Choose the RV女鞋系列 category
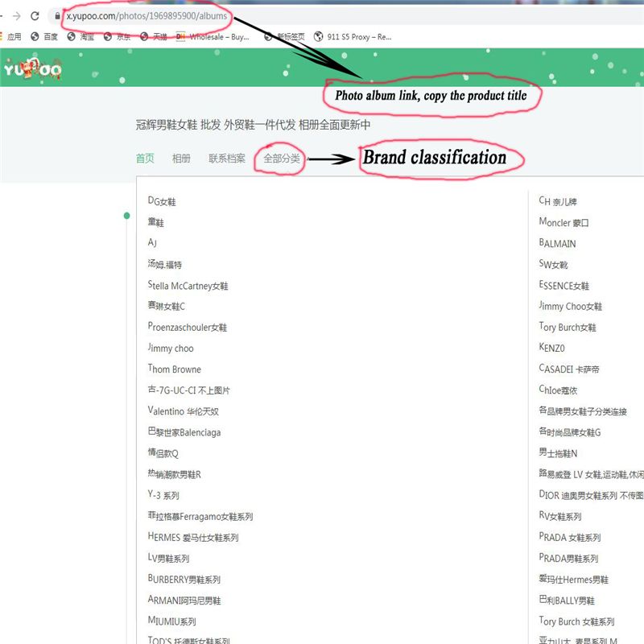 (x=560, y=516)
